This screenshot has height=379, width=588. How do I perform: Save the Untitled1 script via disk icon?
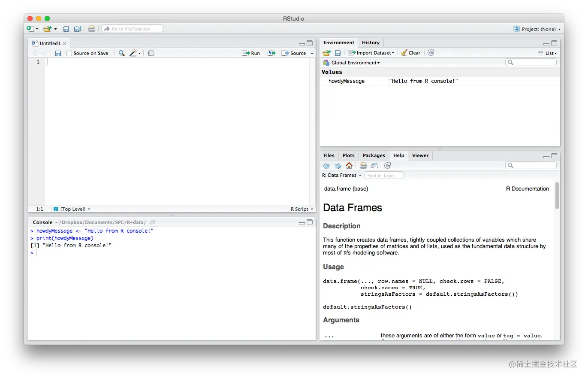click(x=58, y=53)
